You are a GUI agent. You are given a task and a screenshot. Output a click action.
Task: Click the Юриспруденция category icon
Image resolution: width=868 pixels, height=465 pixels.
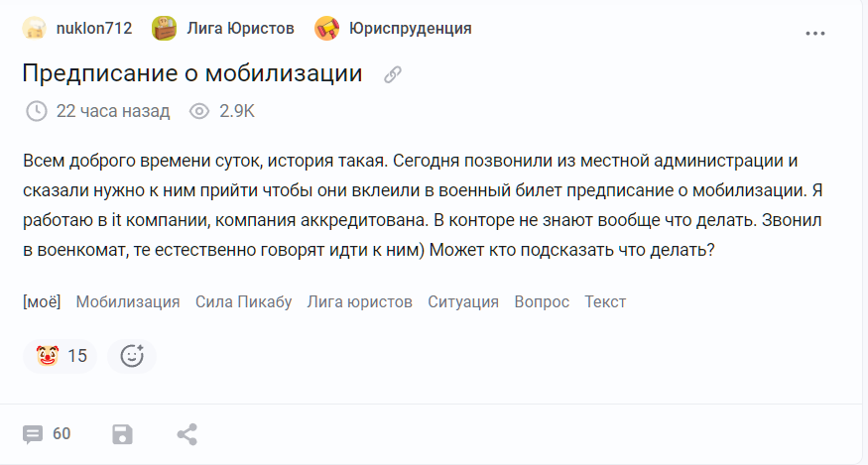point(326,29)
